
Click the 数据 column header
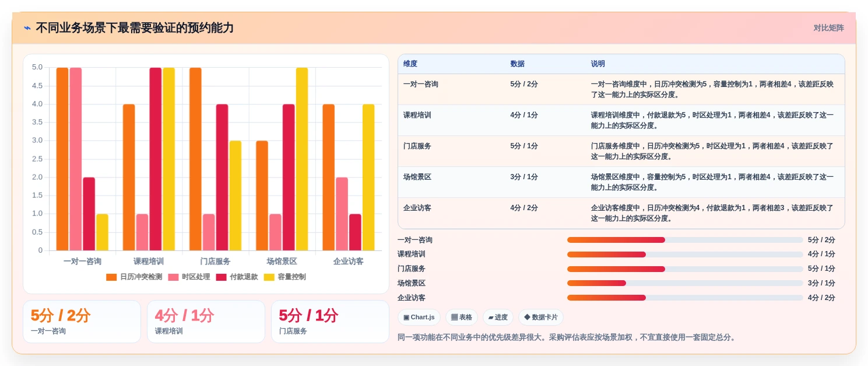point(517,64)
